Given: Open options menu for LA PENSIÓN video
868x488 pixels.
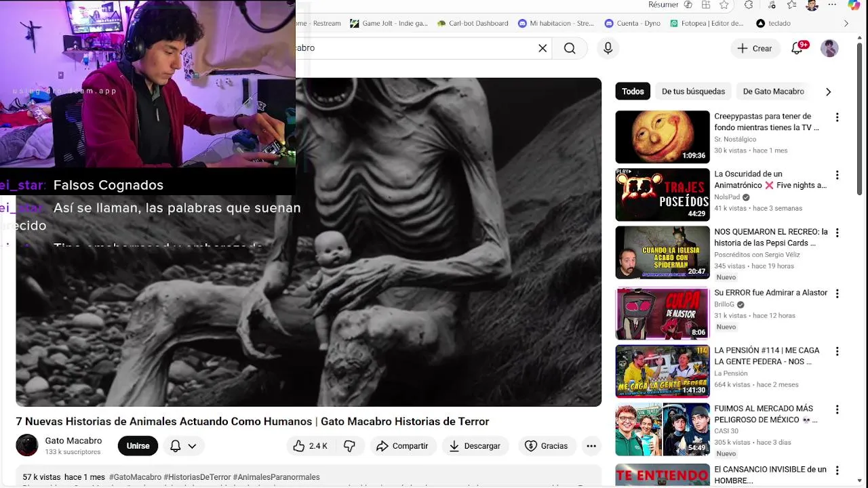Looking at the screenshot, I should coord(837,351).
